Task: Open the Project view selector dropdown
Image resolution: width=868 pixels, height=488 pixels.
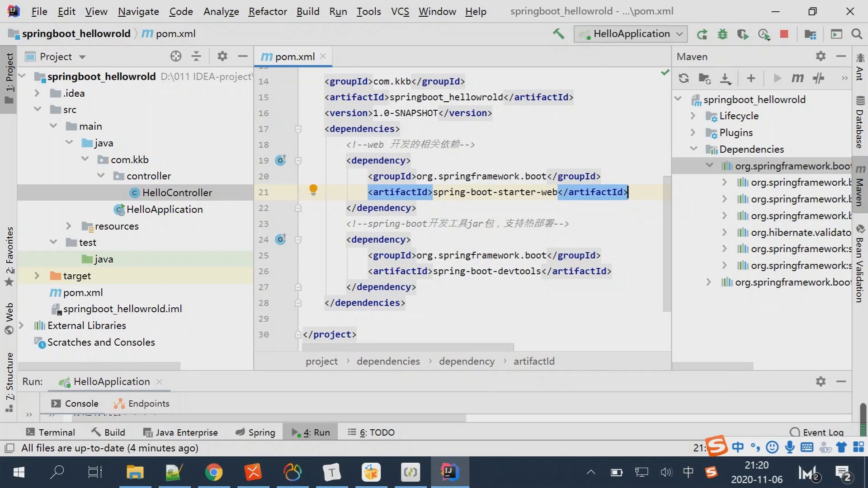Action: pos(82,57)
